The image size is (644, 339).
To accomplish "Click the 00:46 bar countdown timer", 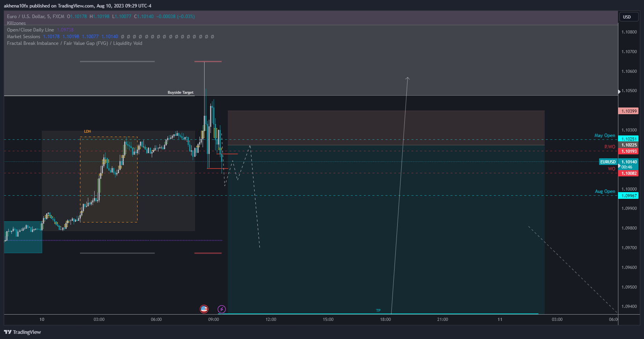I will pos(627,167).
